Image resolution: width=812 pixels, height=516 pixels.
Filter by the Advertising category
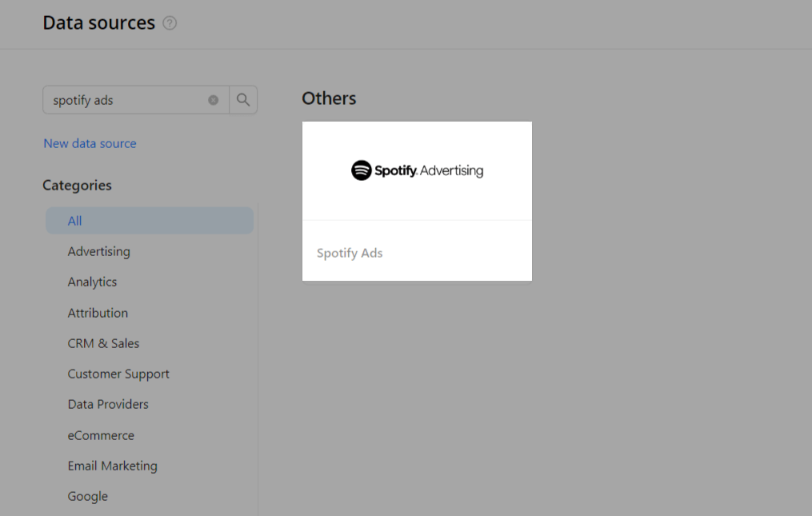99,251
